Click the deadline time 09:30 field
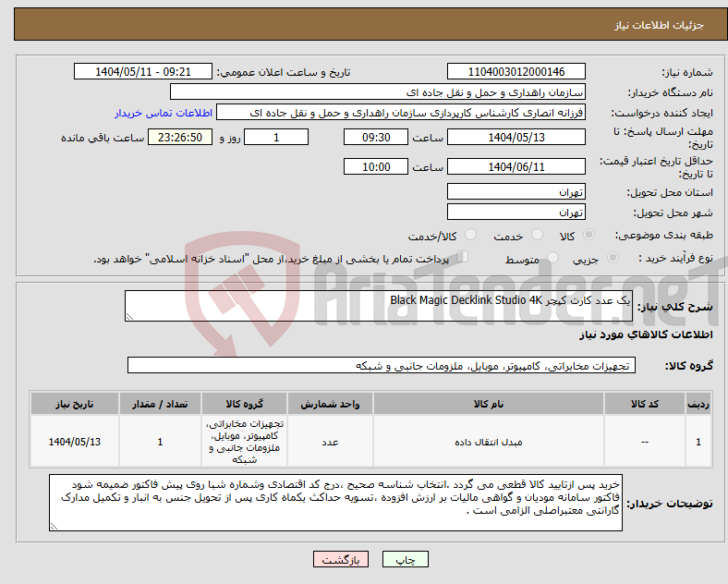Image resolution: width=728 pixels, height=584 pixels. pos(376,137)
